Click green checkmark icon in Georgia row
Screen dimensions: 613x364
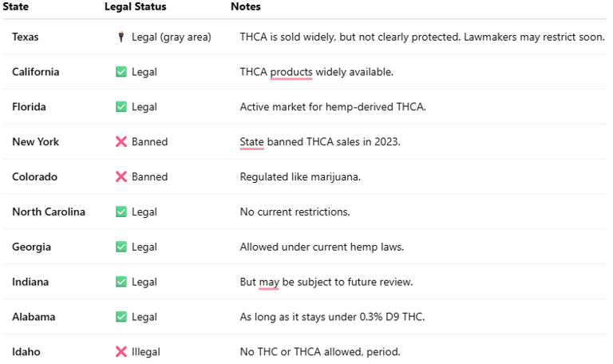[x=121, y=247]
